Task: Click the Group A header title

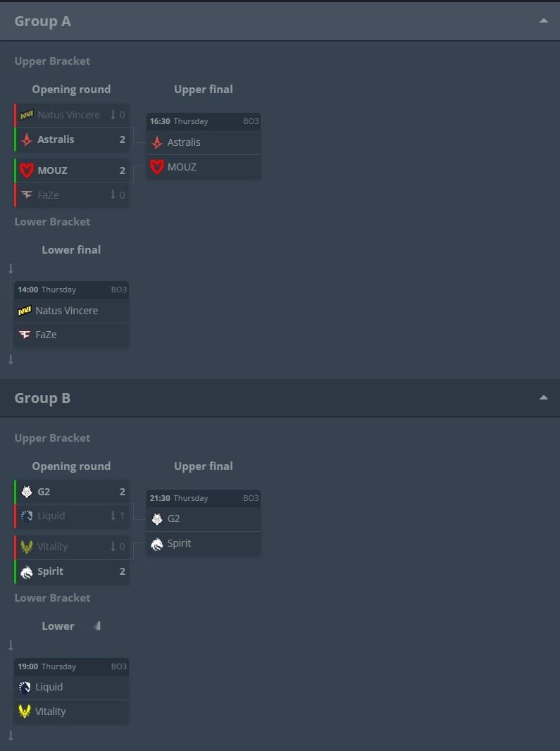Action: pyautogui.click(x=43, y=21)
